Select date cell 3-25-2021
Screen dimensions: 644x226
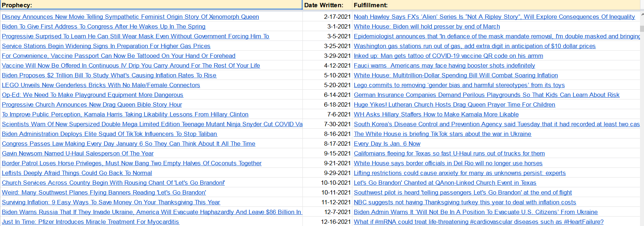327,46
